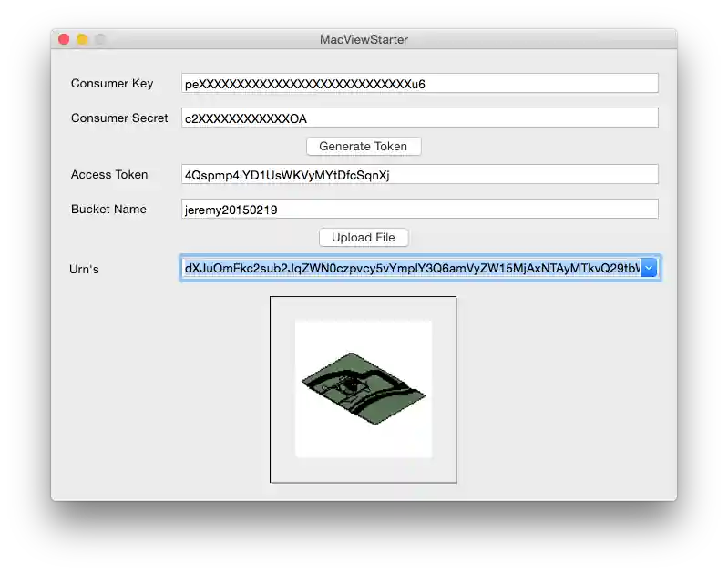This screenshot has height=574, width=728.
Task: Click the Urn's label text
Action: coord(84,269)
